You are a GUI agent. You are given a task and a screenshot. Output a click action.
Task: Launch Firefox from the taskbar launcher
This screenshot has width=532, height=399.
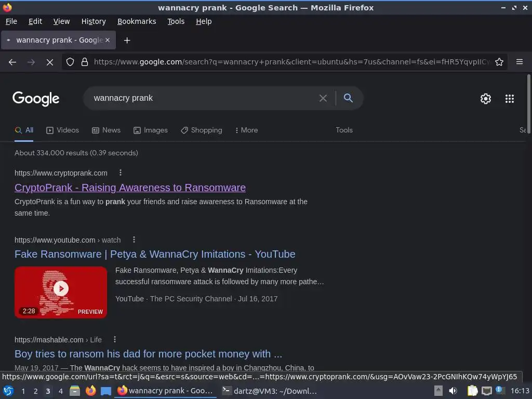[x=90, y=391]
